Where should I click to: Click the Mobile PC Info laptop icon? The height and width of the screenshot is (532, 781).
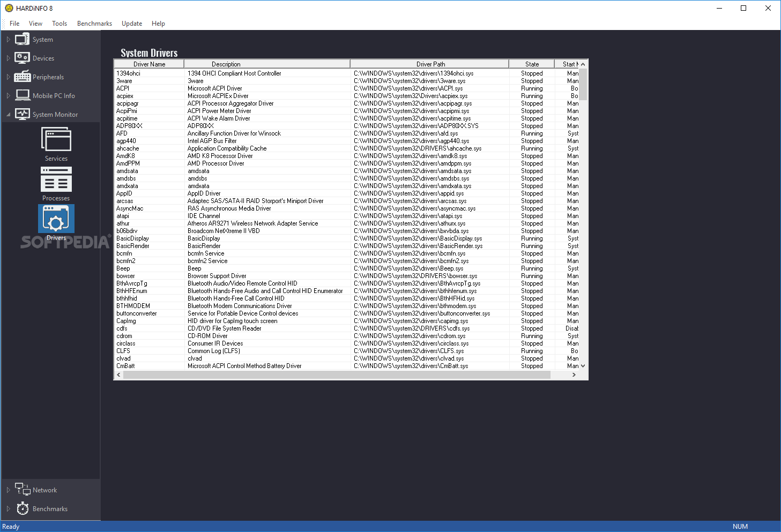click(x=23, y=95)
